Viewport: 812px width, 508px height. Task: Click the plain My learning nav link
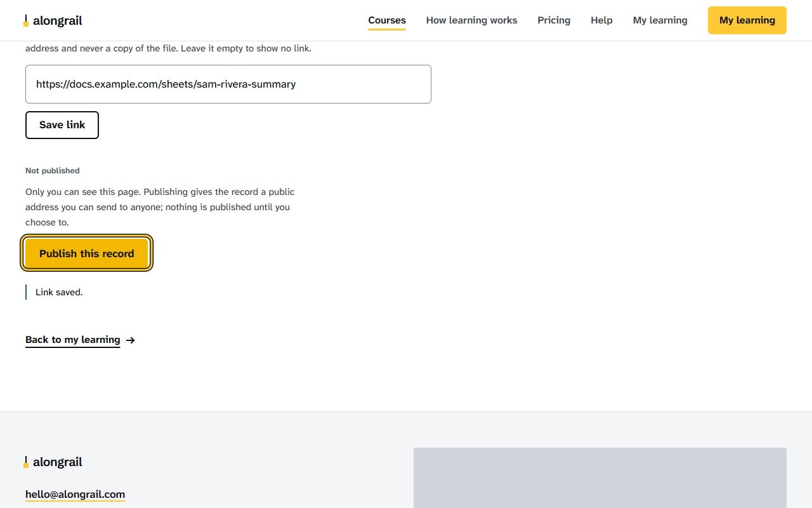[x=660, y=20]
